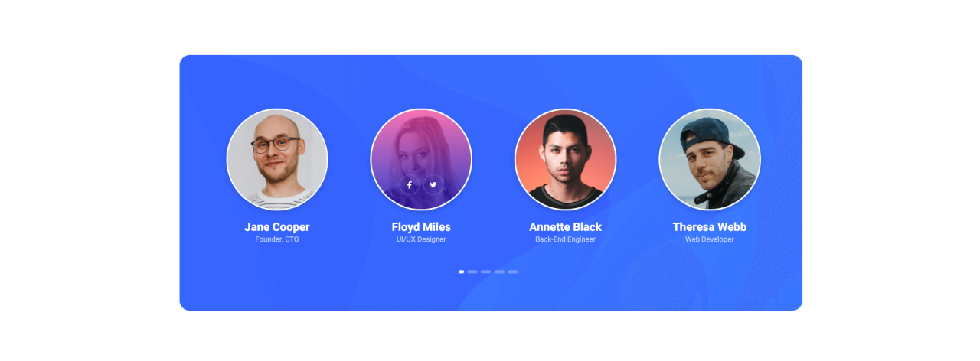Open Annette Black's profile picture
980x361 pixels.
(x=565, y=159)
